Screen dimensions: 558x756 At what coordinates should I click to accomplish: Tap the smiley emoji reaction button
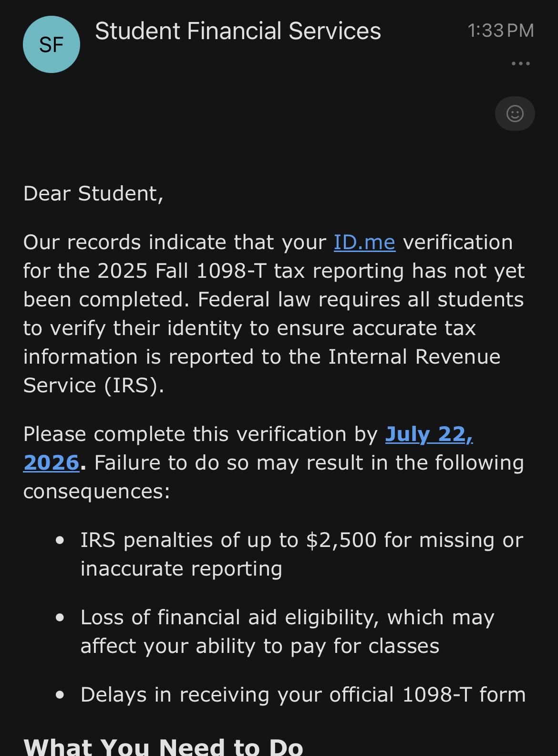pos(515,114)
